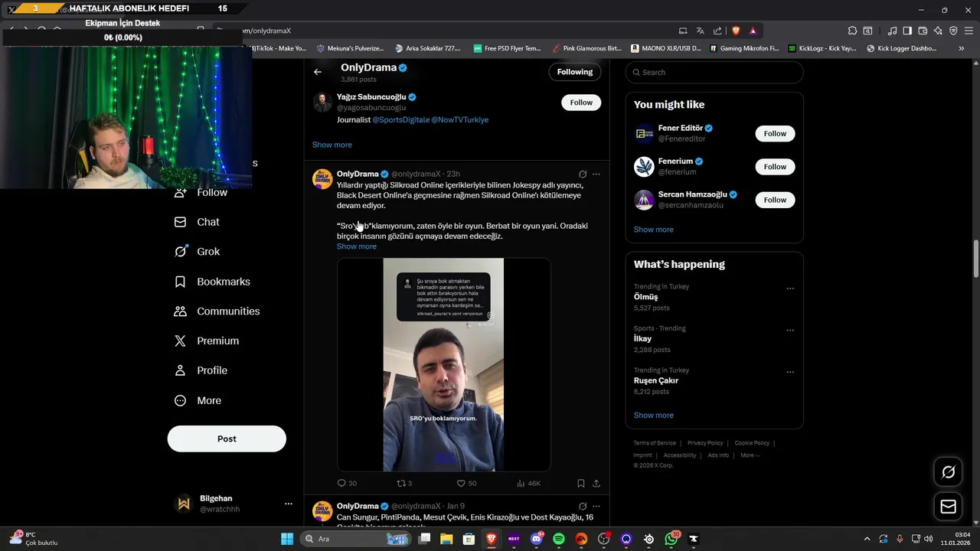Open the Ads info footer link
Image resolution: width=980 pixels, height=551 pixels.
[x=718, y=455]
